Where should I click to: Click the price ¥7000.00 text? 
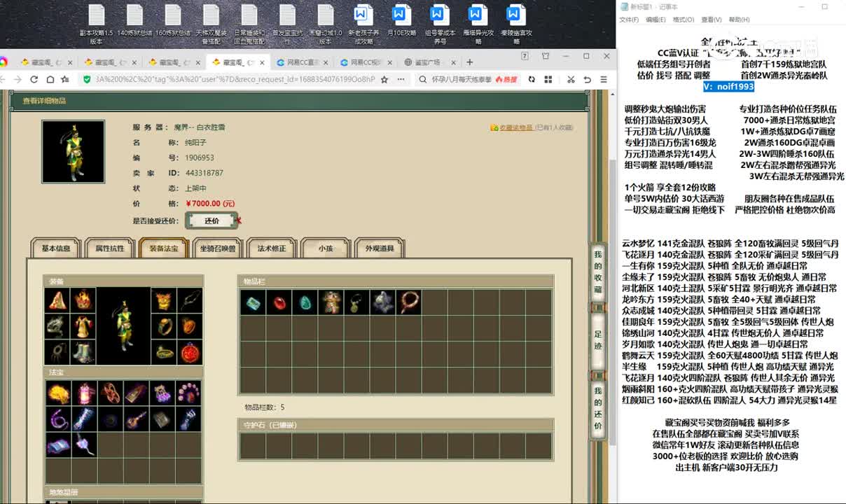pyautogui.click(x=210, y=204)
